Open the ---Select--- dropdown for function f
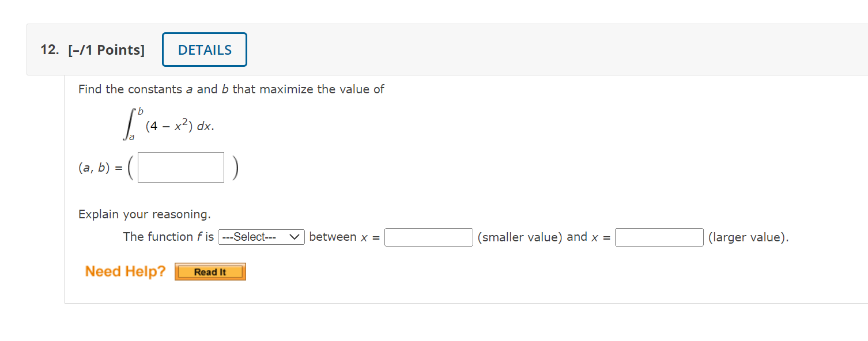The image size is (868, 341). point(261,237)
